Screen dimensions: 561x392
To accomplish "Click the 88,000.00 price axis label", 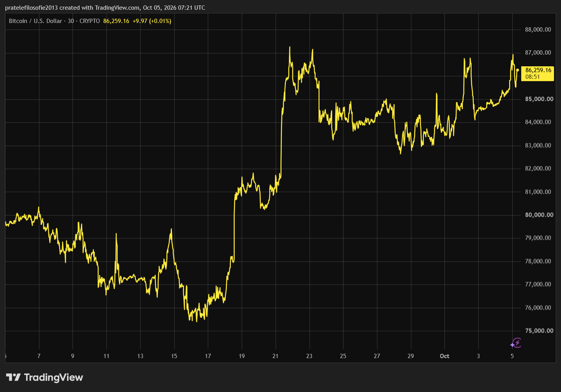I will tap(538, 30).
